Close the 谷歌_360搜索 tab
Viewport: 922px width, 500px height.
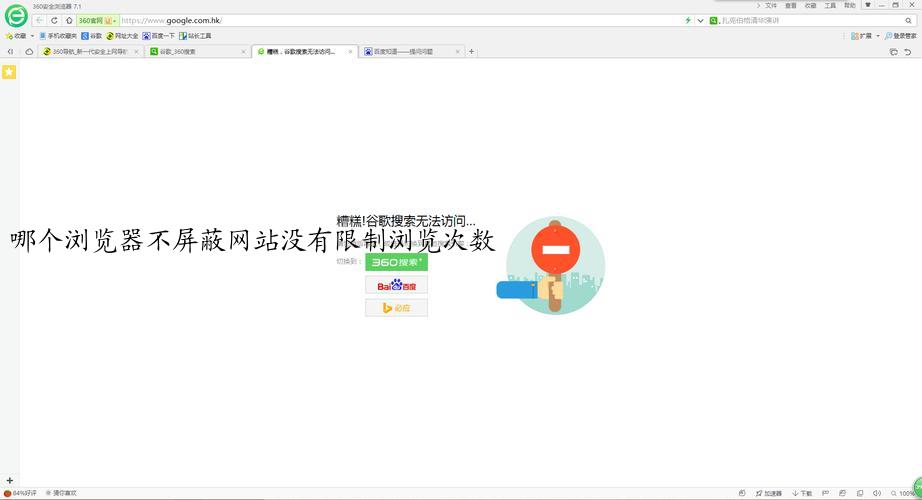pos(243,52)
